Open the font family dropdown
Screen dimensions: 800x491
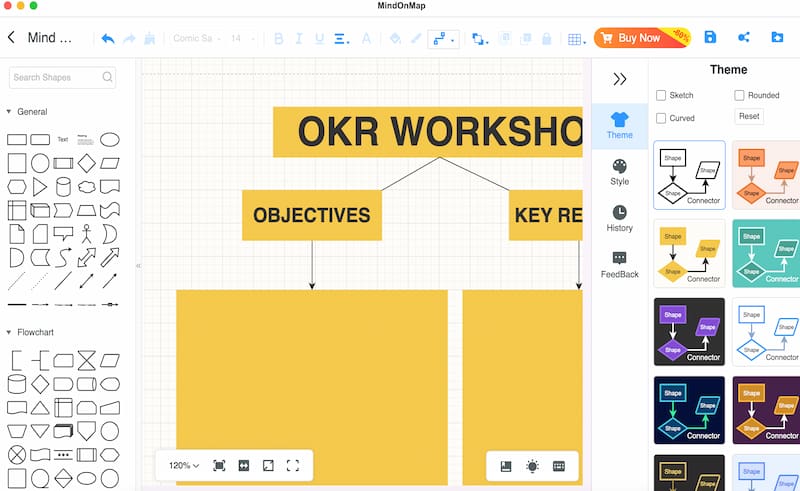tap(197, 38)
